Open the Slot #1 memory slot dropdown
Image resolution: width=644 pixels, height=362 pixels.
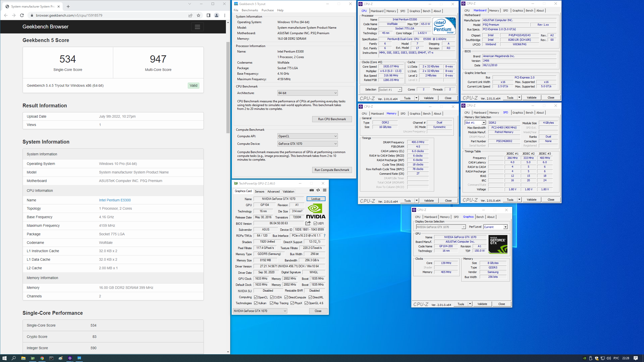(x=475, y=123)
